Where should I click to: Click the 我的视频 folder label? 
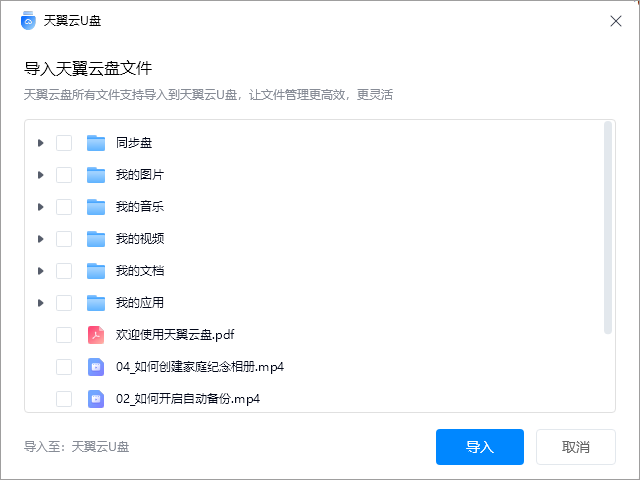140,239
